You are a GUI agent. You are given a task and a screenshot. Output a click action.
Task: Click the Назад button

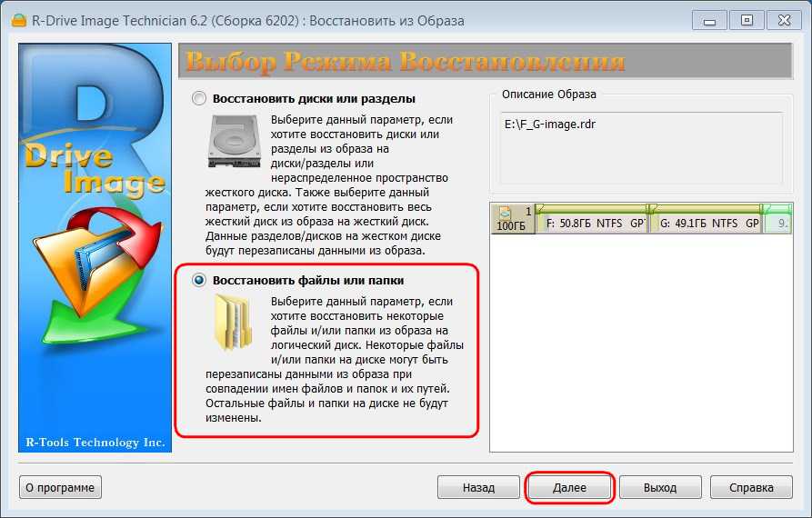click(478, 487)
